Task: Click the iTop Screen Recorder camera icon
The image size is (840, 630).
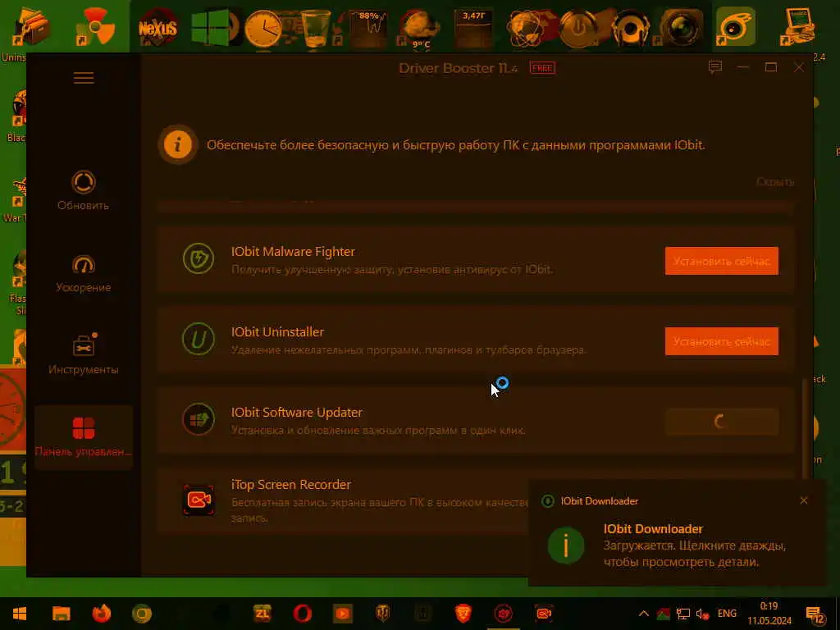Action: (x=199, y=500)
